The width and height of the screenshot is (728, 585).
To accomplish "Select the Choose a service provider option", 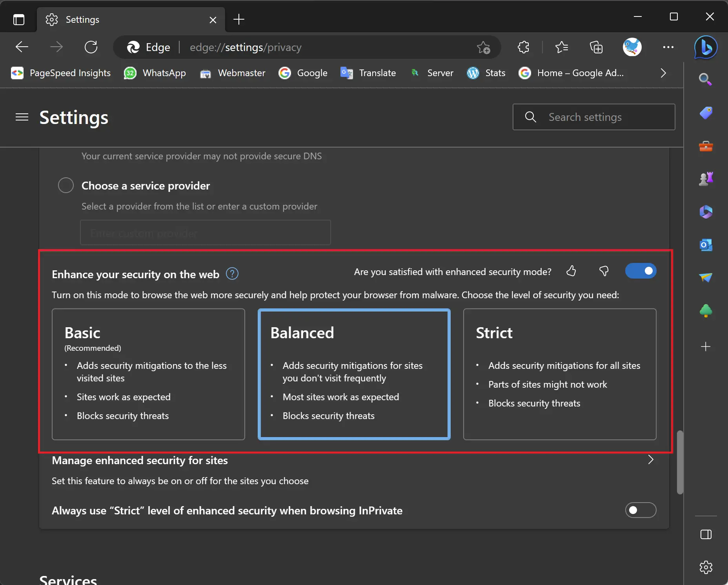I will click(66, 185).
